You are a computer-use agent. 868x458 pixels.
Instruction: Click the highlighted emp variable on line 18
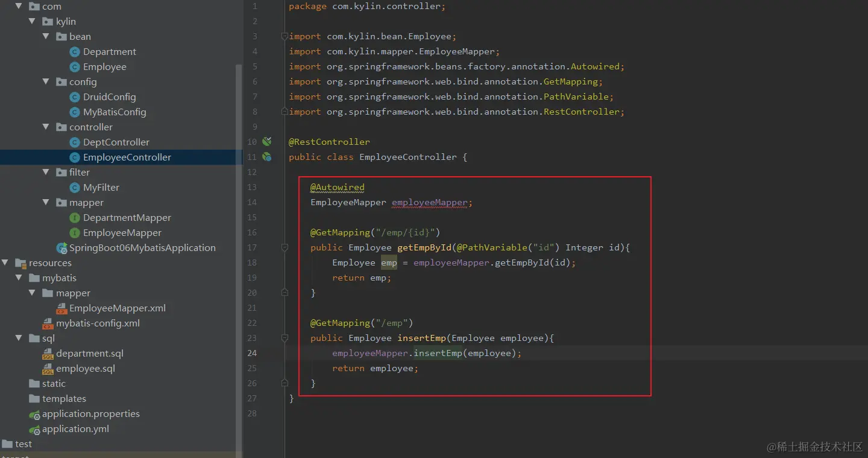tap(389, 262)
